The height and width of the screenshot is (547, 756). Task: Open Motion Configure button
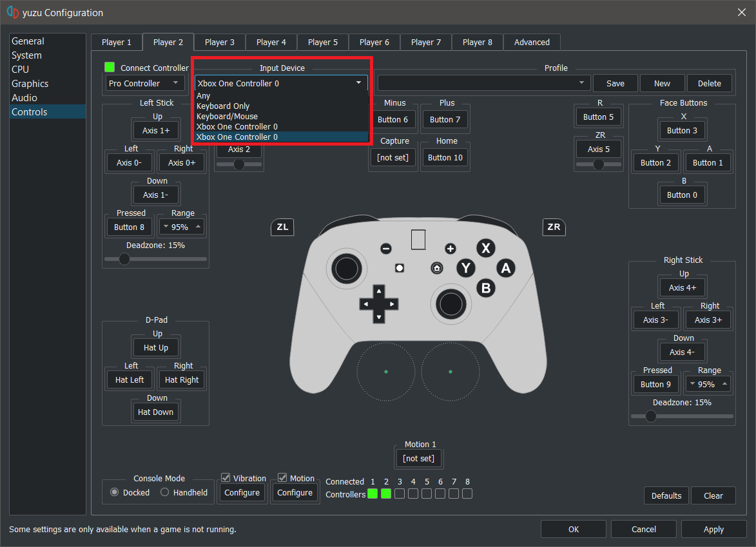pos(295,492)
